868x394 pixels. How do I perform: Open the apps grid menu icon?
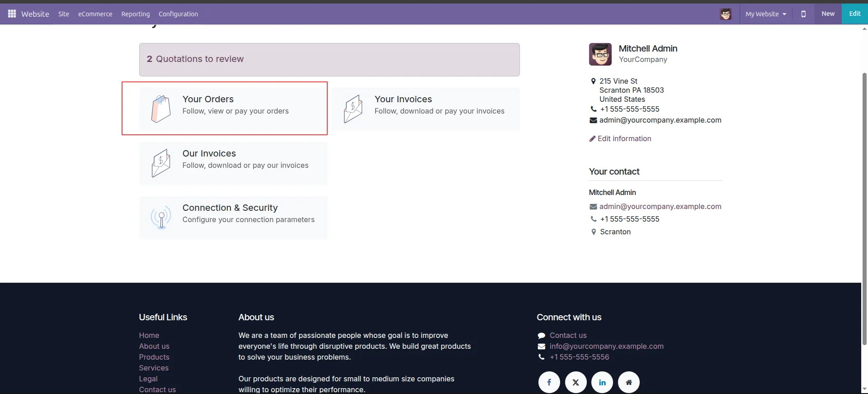(12, 14)
